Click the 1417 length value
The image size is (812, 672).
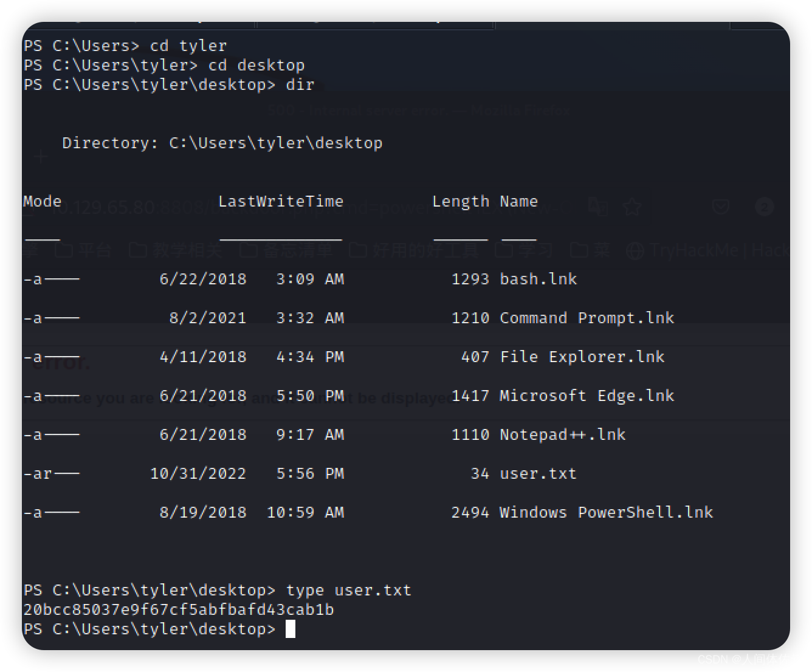(x=470, y=396)
